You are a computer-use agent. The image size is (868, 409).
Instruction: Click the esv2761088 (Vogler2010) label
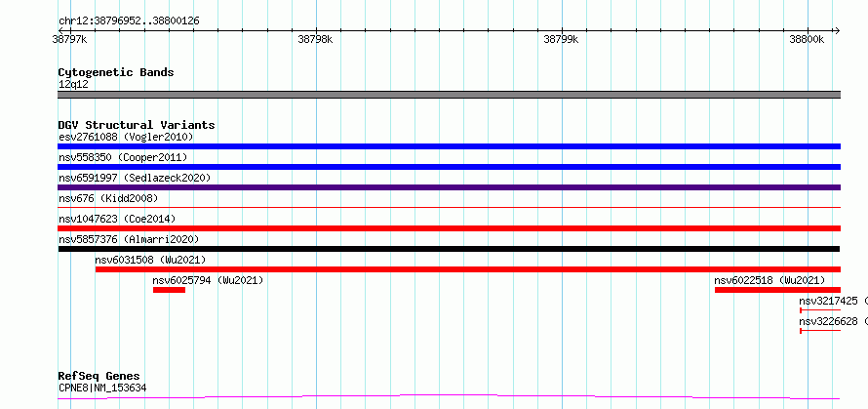(x=126, y=137)
